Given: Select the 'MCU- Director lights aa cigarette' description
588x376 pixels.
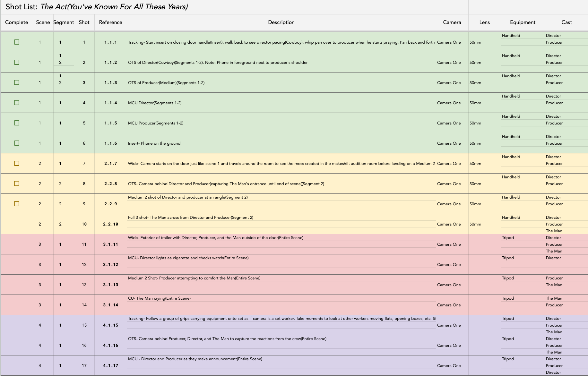Looking at the screenshot, I should pyautogui.click(x=281, y=258).
